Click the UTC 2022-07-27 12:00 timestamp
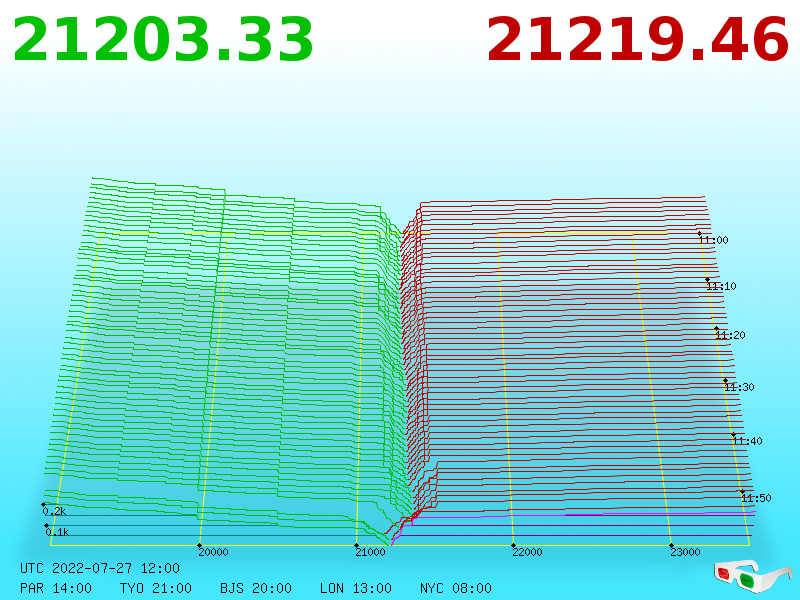Image resolution: width=800 pixels, height=600 pixels. 100,568
